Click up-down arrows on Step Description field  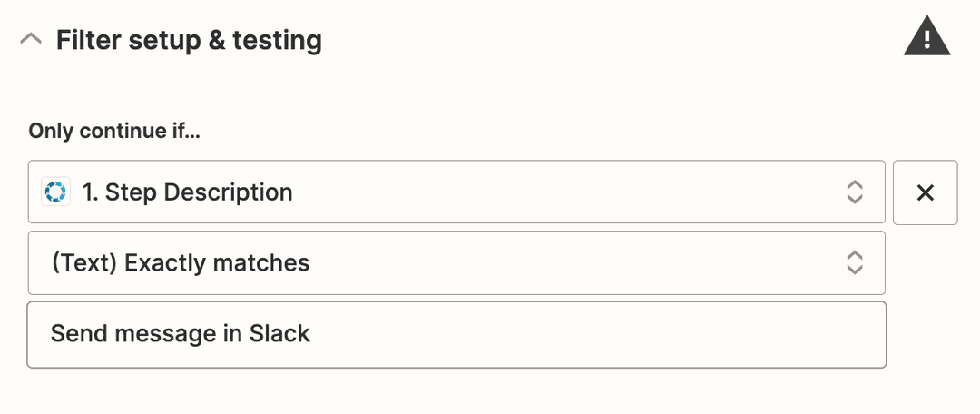click(854, 192)
